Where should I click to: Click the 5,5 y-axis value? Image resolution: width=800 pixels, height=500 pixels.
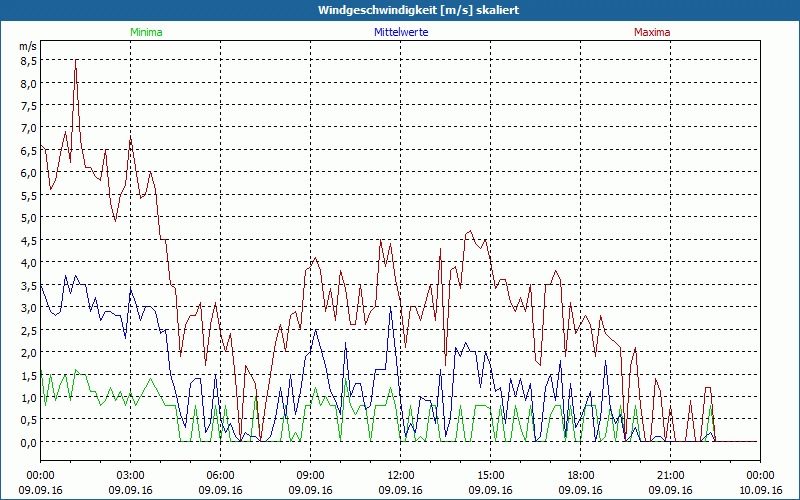click(x=28, y=195)
